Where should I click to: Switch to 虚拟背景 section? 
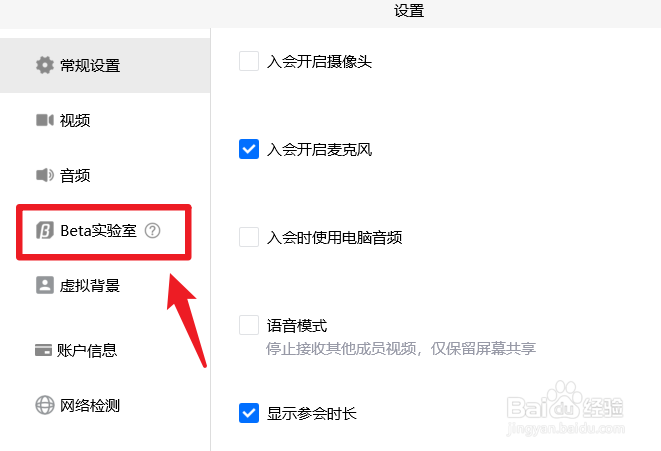coord(105,285)
